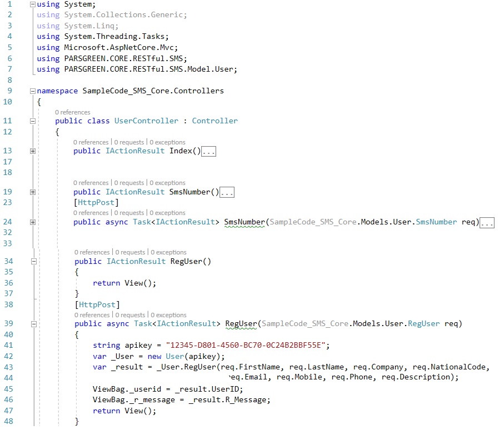The image size is (504, 430).
Task: Collapse the UserController class block
Action: 33,121
